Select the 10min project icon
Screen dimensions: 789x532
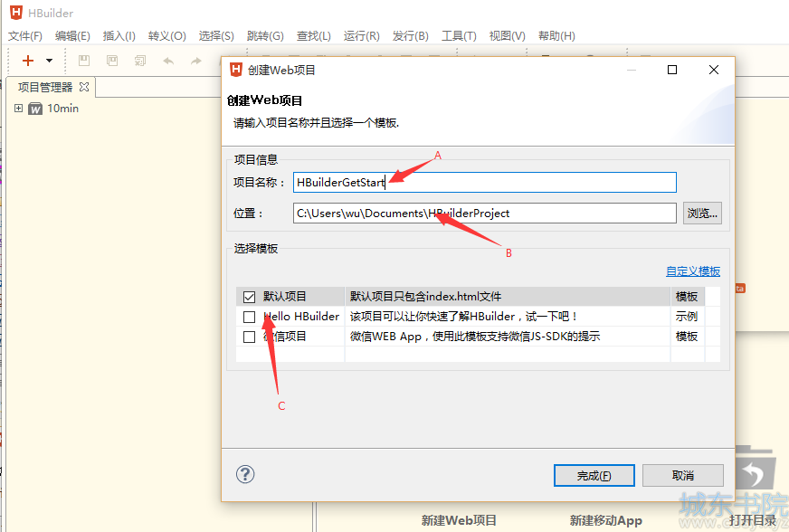[x=35, y=109]
